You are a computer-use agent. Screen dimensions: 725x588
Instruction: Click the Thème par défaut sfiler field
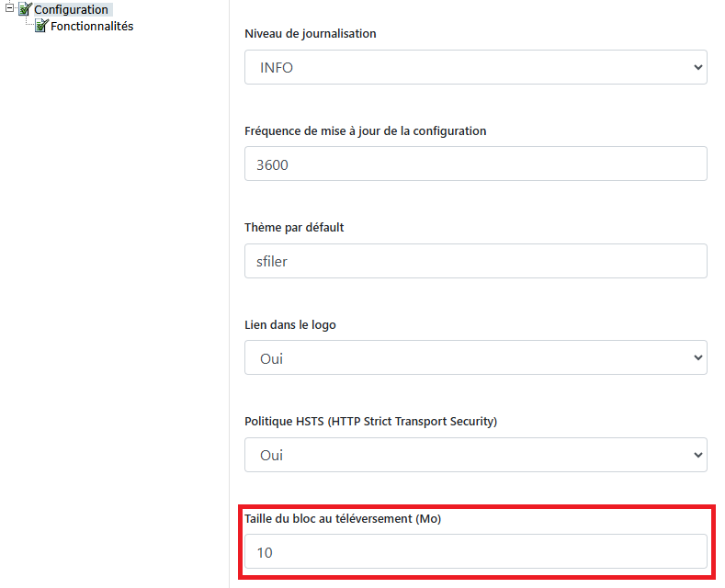click(476, 261)
